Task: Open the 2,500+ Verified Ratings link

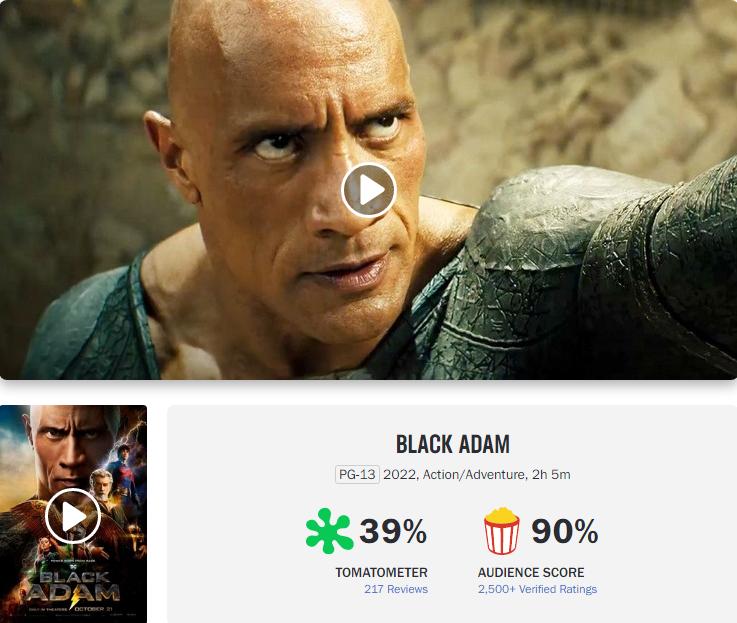Action: pyautogui.click(x=537, y=589)
